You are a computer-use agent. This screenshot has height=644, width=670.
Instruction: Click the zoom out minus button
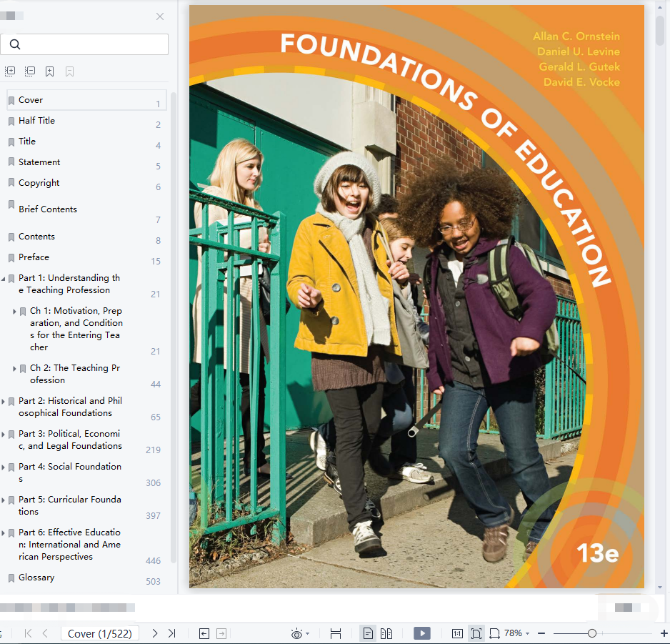point(541,633)
